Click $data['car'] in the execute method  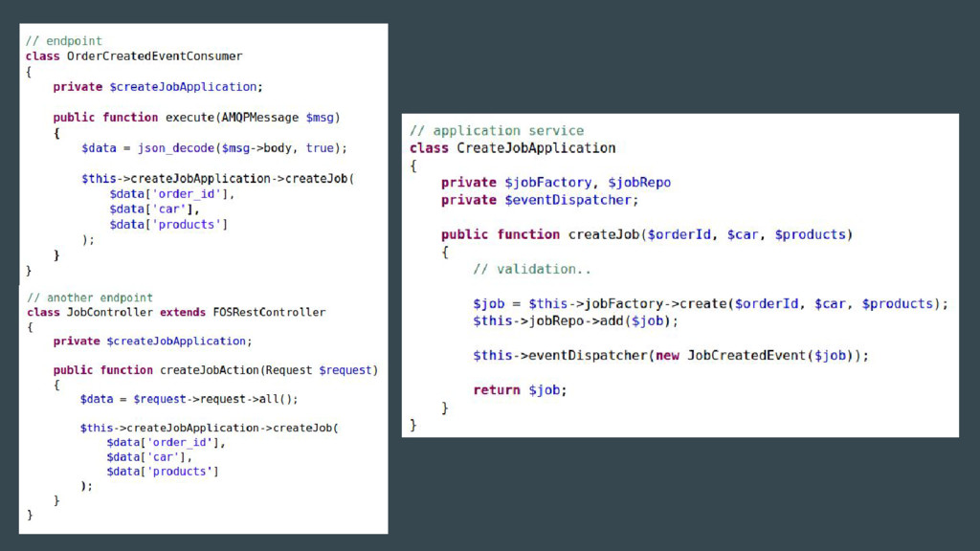click(154, 209)
